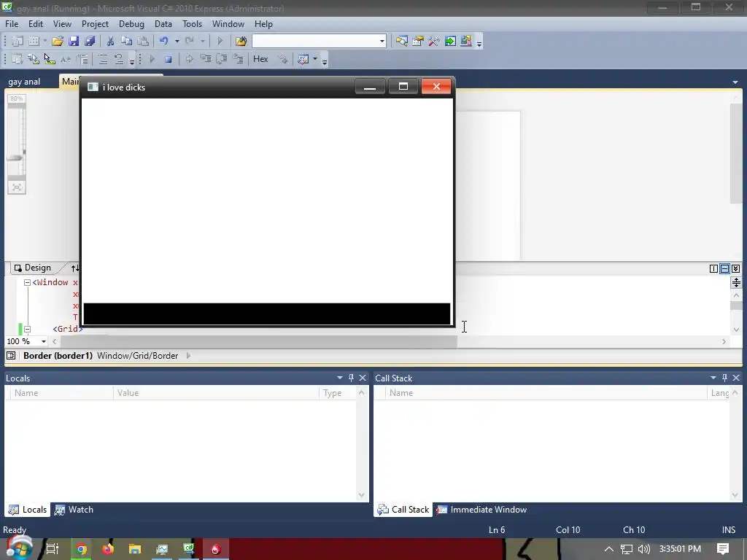Open the Locals panel window position dropdown

pos(340,378)
